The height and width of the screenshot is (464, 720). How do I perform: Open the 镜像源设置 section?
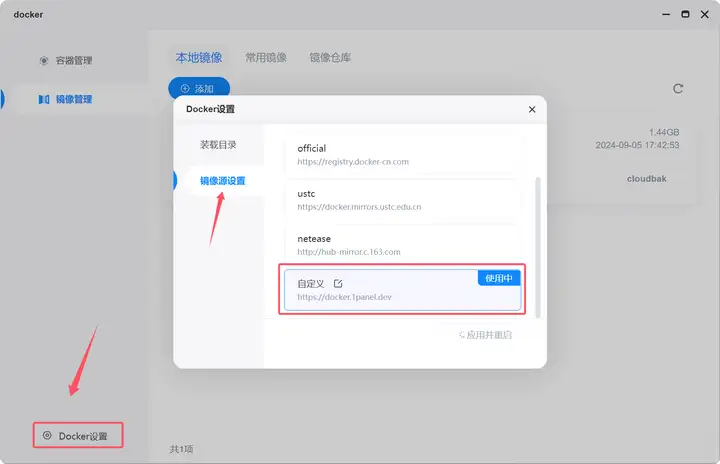point(223,181)
